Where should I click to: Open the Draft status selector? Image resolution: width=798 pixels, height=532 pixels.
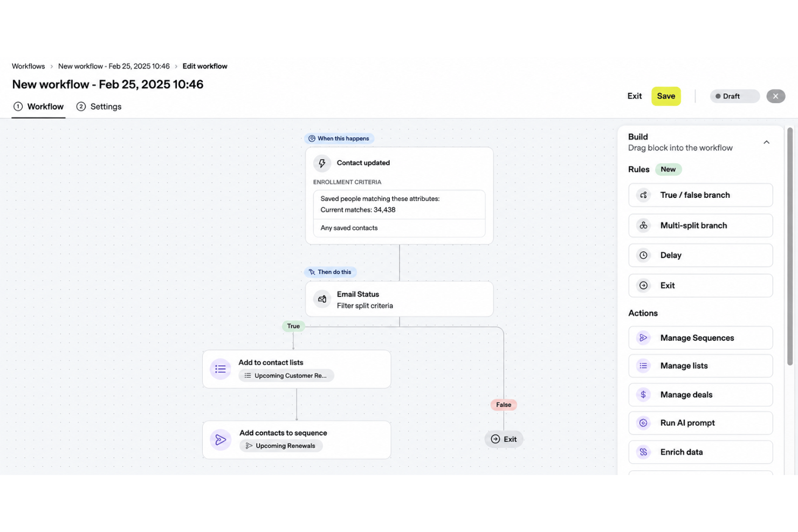(734, 96)
